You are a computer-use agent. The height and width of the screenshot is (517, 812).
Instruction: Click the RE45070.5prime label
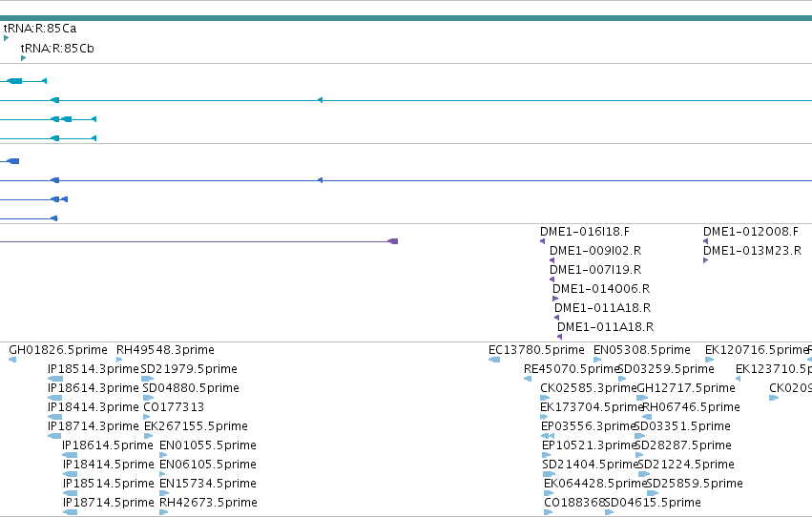pyautogui.click(x=572, y=369)
